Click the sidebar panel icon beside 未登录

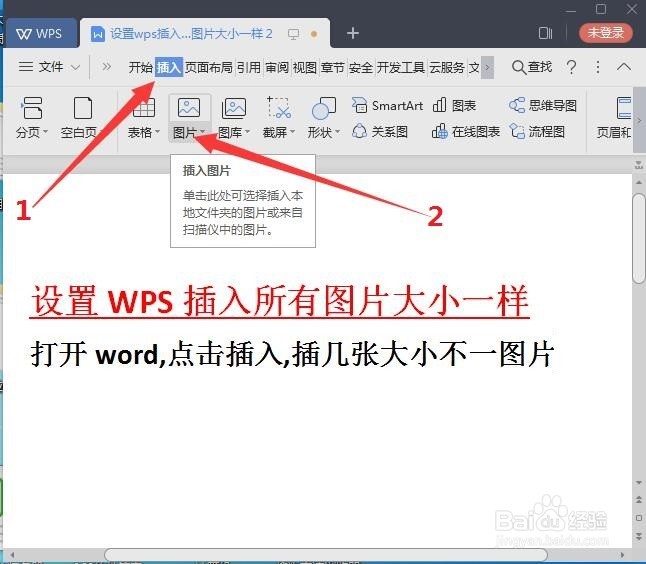(545, 33)
